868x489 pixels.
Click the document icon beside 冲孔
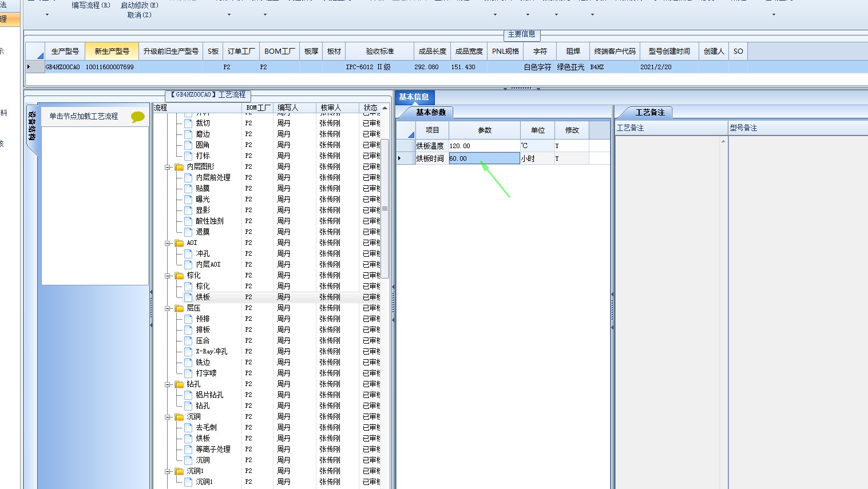(188, 253)
